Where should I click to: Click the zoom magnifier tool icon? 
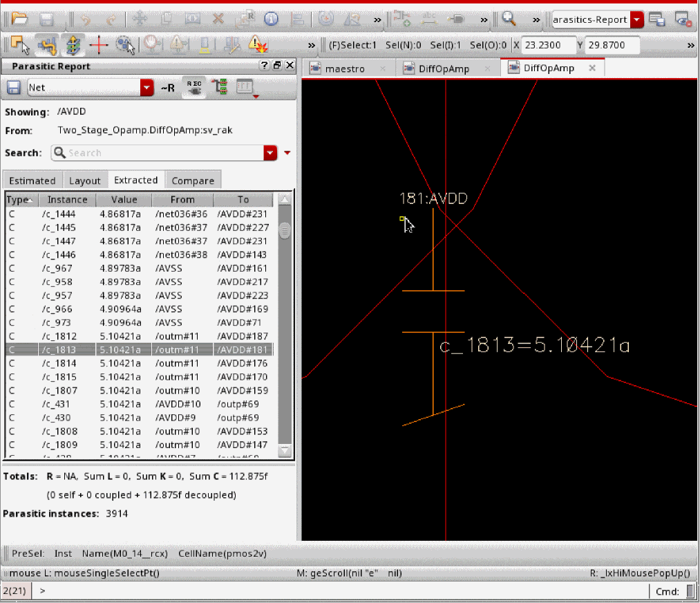(x=509, y=19)
